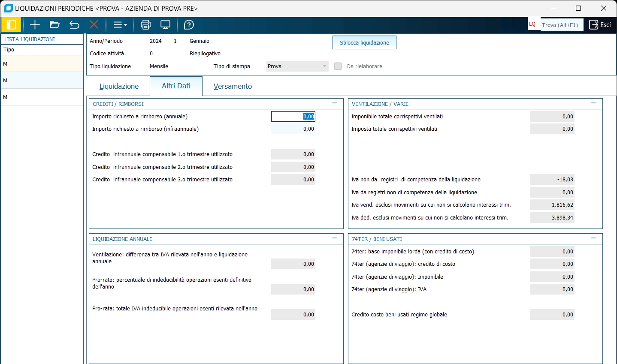This screenshot has width=617, height=364.
Task: Click the Sblocca liquidazione button
Action: pos(364,42)
